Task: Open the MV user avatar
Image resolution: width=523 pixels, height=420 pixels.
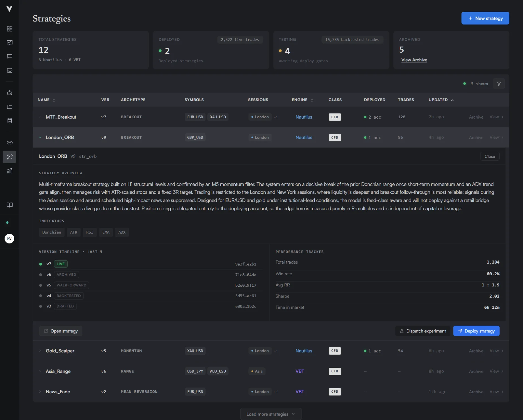Action: (x=9, y=239)
